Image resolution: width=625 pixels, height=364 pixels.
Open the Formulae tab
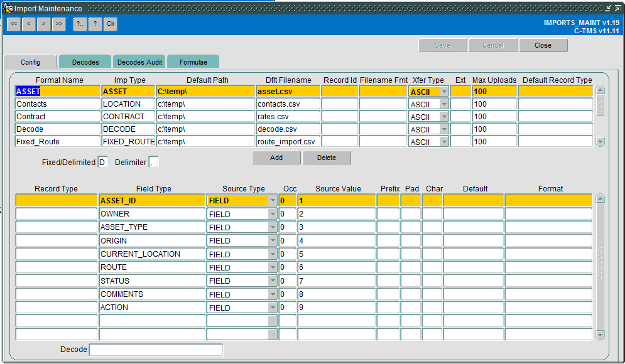[193, 62]
